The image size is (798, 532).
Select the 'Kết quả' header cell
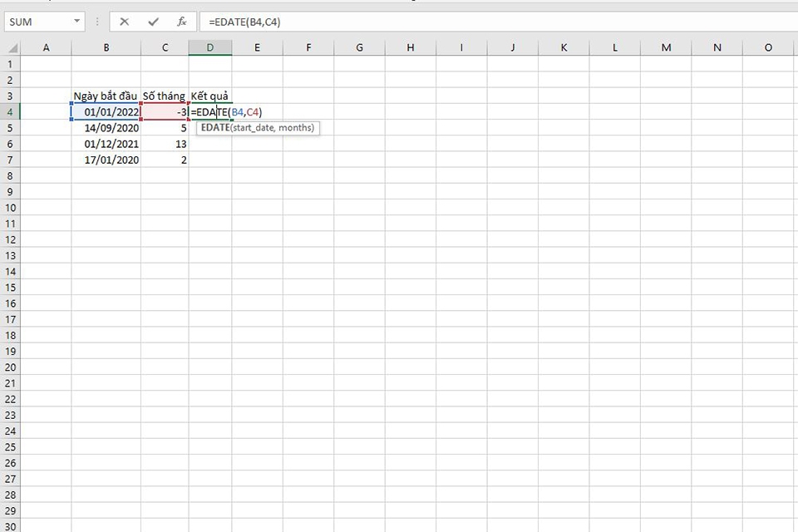pyautogui.click(x=210, y=96)
